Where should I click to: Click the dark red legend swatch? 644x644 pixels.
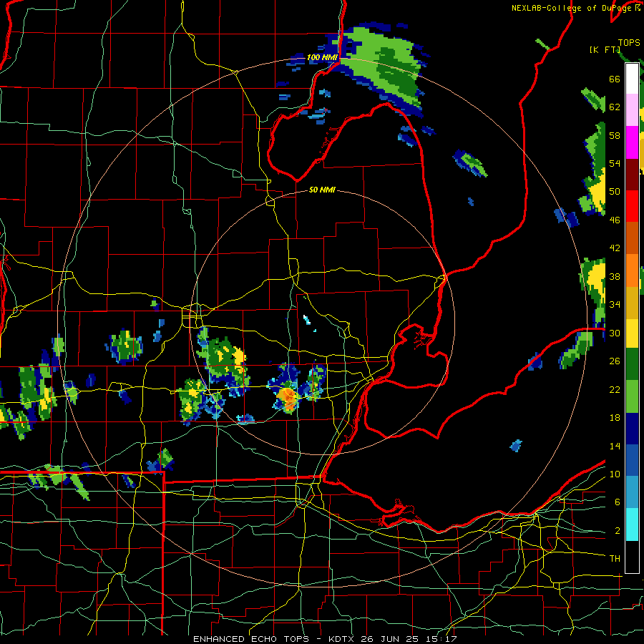[632, 174]
